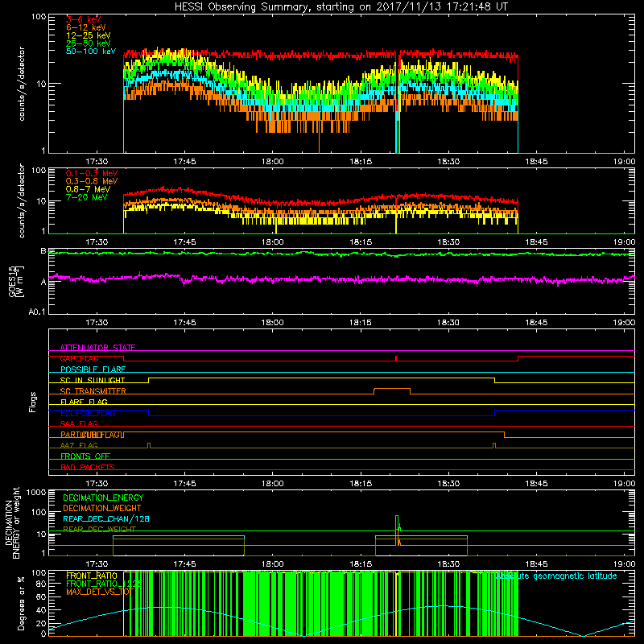Viewport: 644px width, 644px height.
Task: Click the raised SC_TRANSMITTER step segment
Action: (392, 389)
